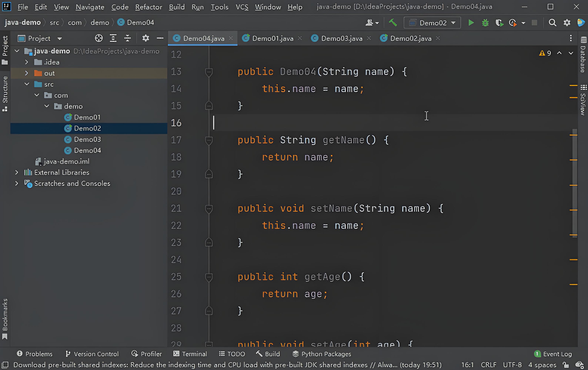Click the Build project hammer icon
The width and height of the screenshot is (588, 370).
(x=393, y=23)
